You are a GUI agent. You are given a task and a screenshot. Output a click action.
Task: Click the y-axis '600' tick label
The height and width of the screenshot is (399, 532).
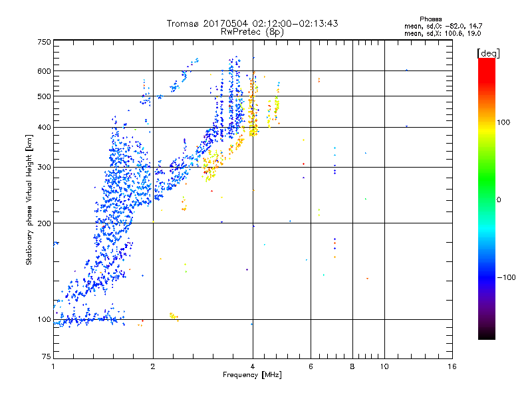pyautogui.click(x=45, y=71)
